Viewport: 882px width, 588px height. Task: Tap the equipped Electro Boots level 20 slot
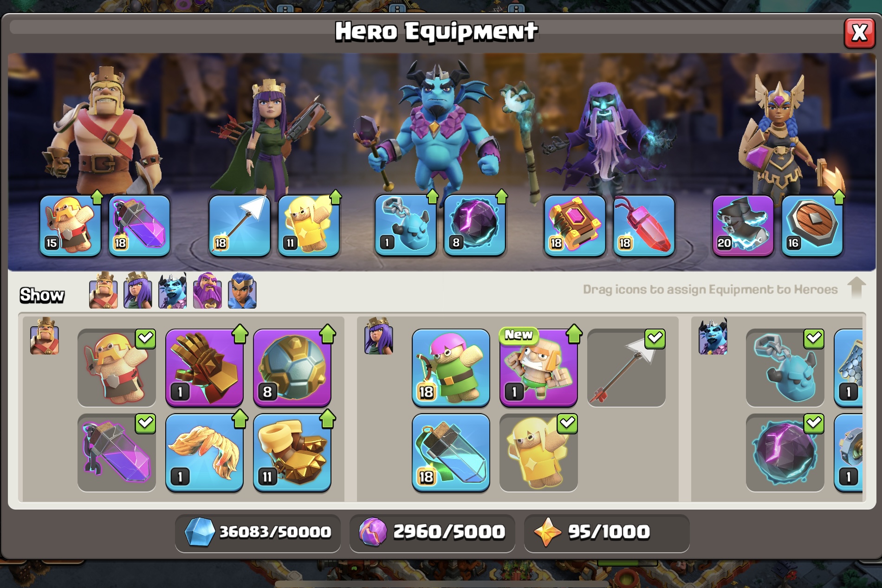point(743,226)
